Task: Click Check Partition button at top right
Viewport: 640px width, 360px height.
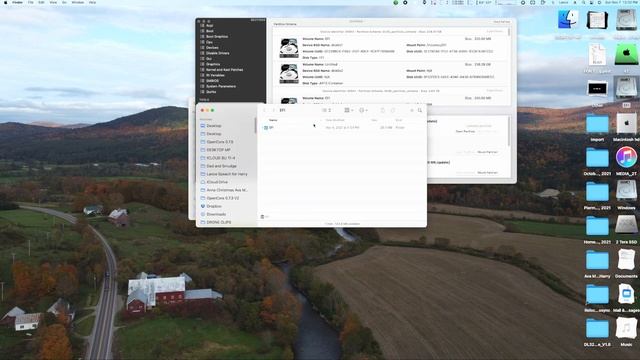Action: click(501, 22)
